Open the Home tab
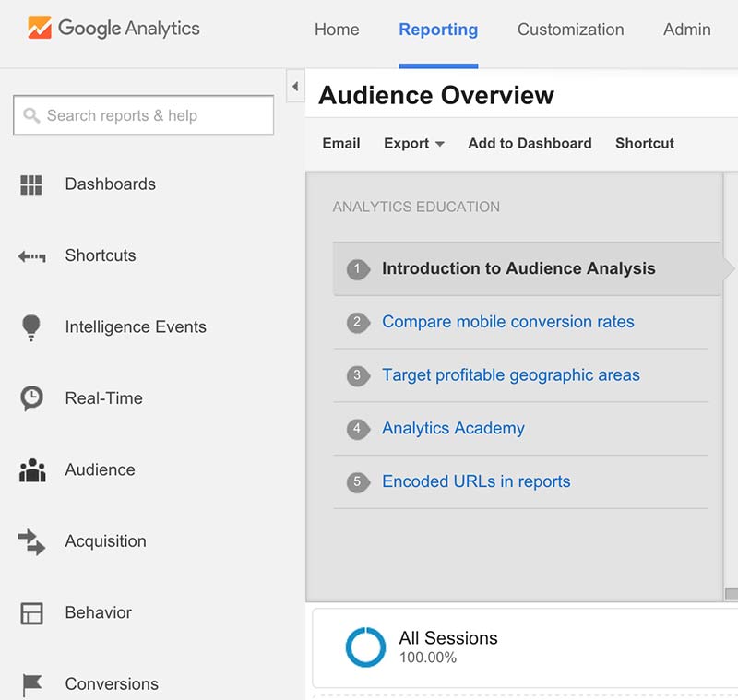This screenshot has height=700, width=738. [337, 30]
